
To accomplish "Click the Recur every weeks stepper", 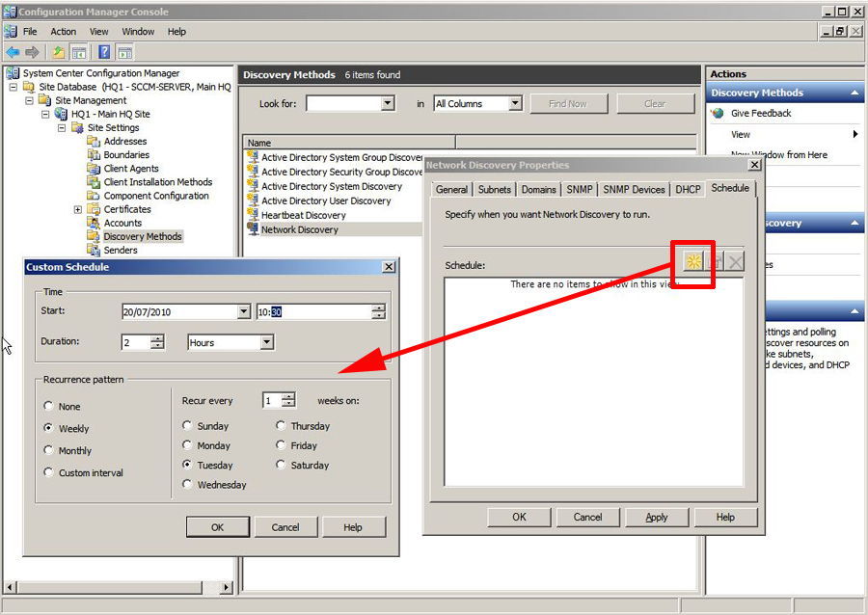I will click(x=288, y=400).
